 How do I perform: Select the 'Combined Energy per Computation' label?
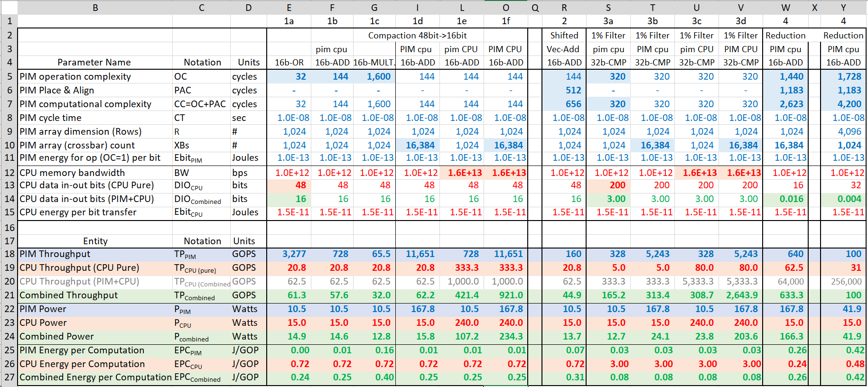[95, 378]
